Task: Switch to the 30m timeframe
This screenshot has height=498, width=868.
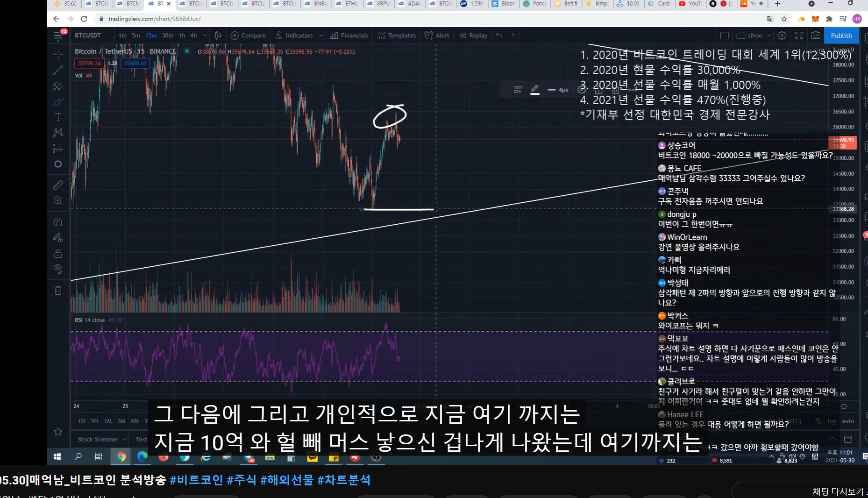Action: [x=167, y=36]
